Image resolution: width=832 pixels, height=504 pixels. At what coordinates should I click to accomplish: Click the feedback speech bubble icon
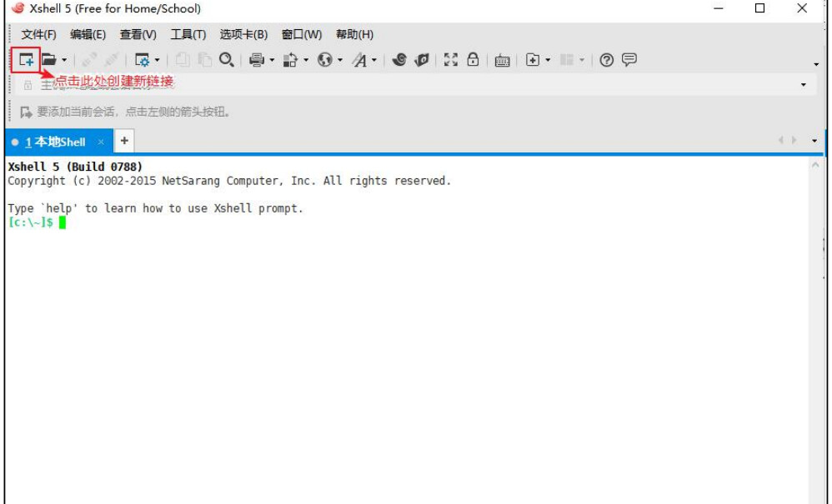pos(629,59)
